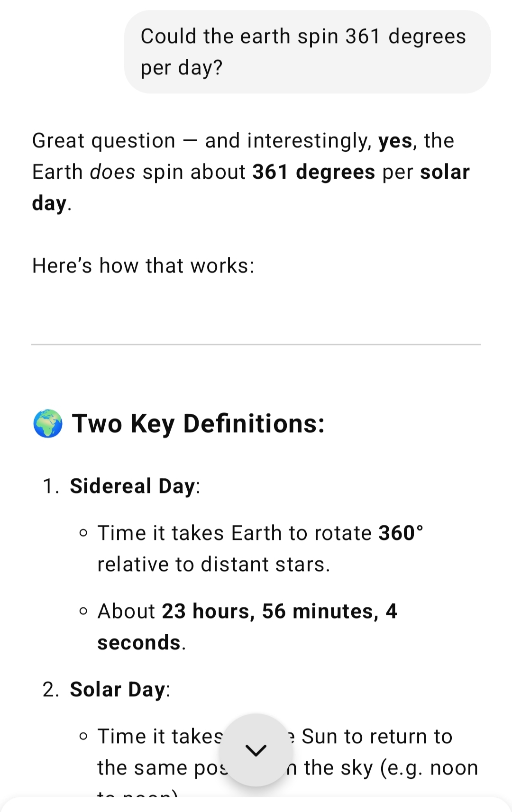Click the "1." list number marker
This screenshot has height=812, width=512.
(x=51, y=486)
